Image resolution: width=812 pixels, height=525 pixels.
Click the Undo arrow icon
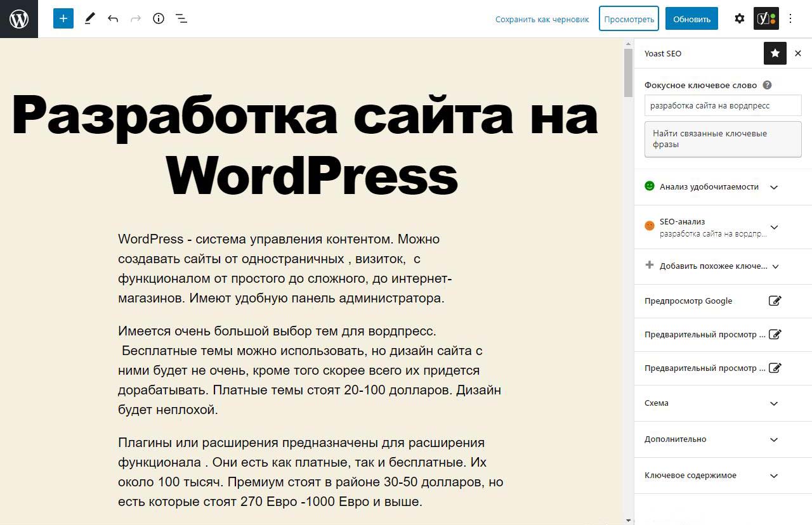coord(113,18)
